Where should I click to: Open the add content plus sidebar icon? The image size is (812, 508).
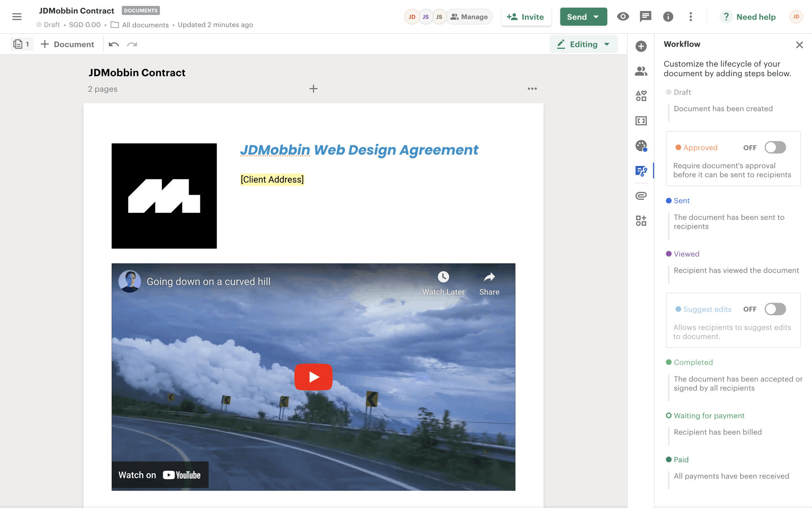641,46
